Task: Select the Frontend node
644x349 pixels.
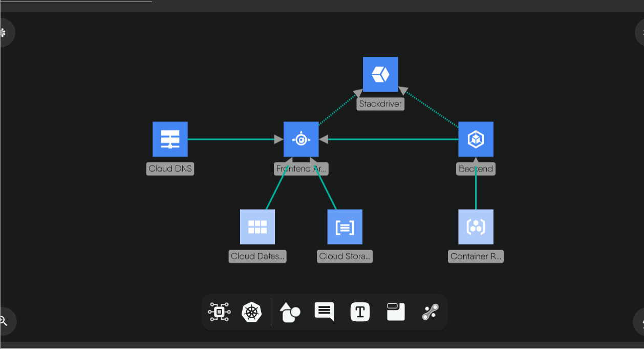Action: [x=301, y=138]
